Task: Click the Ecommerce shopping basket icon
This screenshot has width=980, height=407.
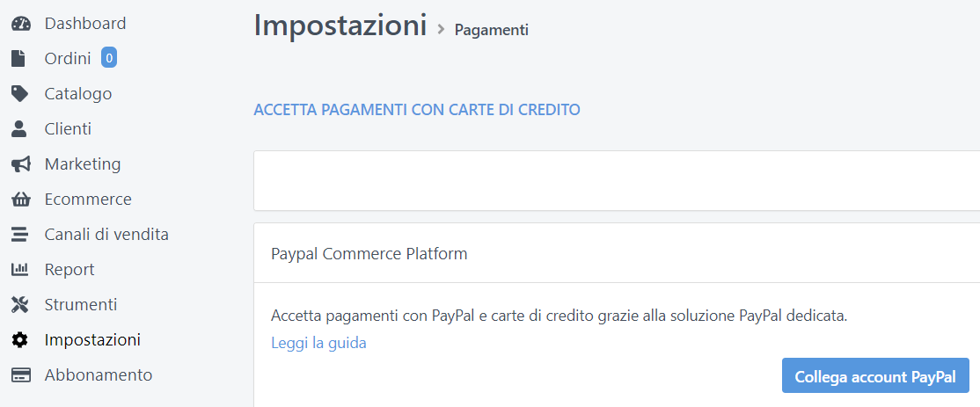Action: tap(19, 200)
